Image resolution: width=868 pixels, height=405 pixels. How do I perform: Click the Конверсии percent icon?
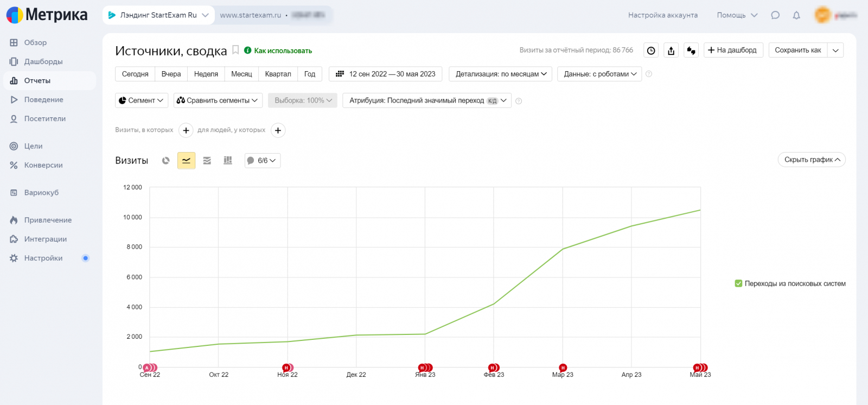pos(14,165)
